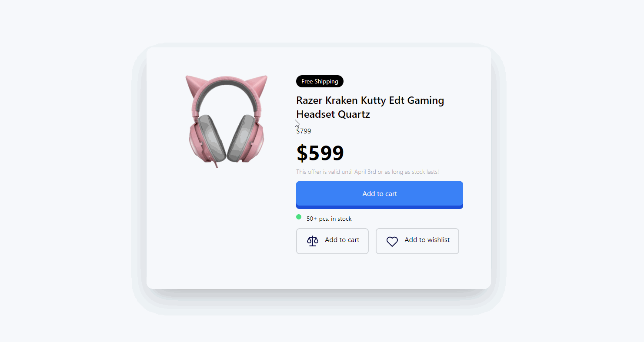Click the green in-stock indicator dot

coord(299,217)
